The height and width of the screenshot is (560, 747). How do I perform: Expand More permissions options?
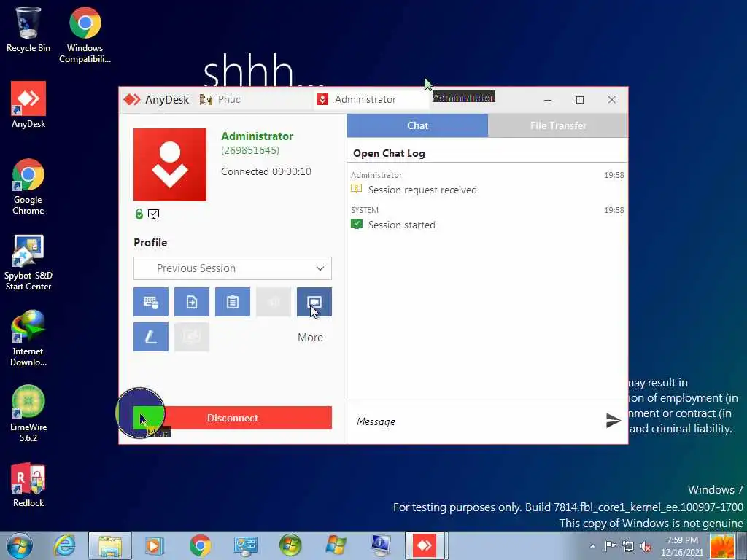tap(310, 338)
